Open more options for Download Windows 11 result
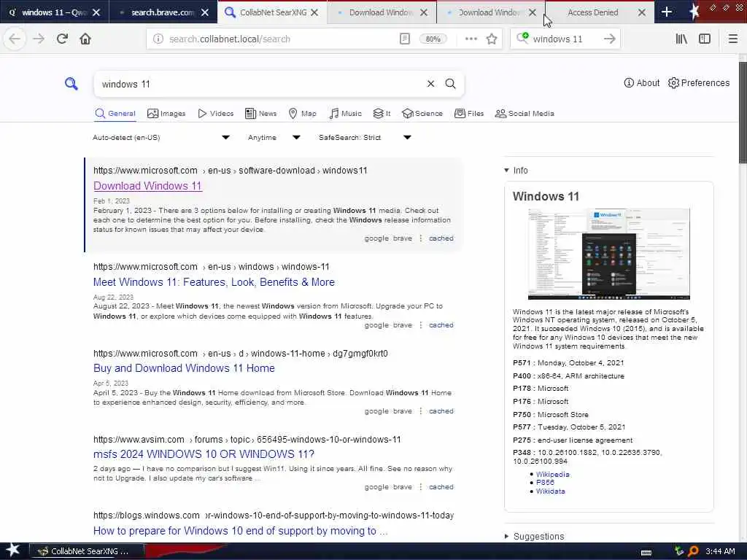747x560 pixels. 421,238
